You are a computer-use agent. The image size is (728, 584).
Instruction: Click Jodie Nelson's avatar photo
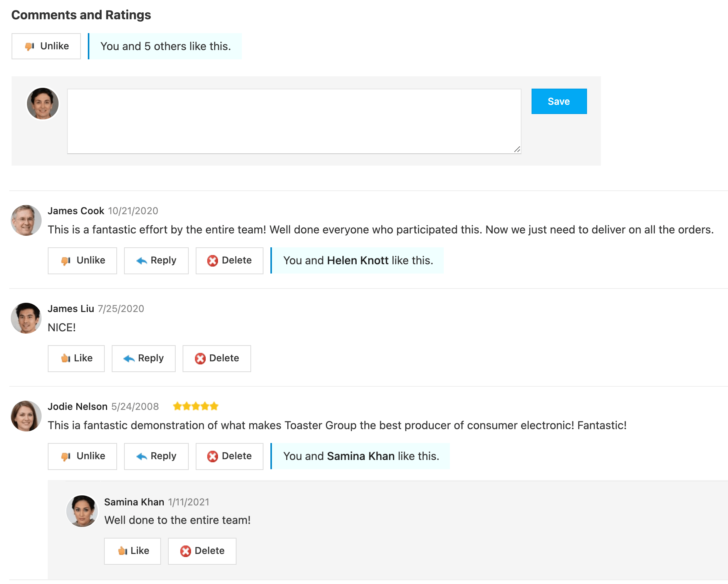point(26,416)
